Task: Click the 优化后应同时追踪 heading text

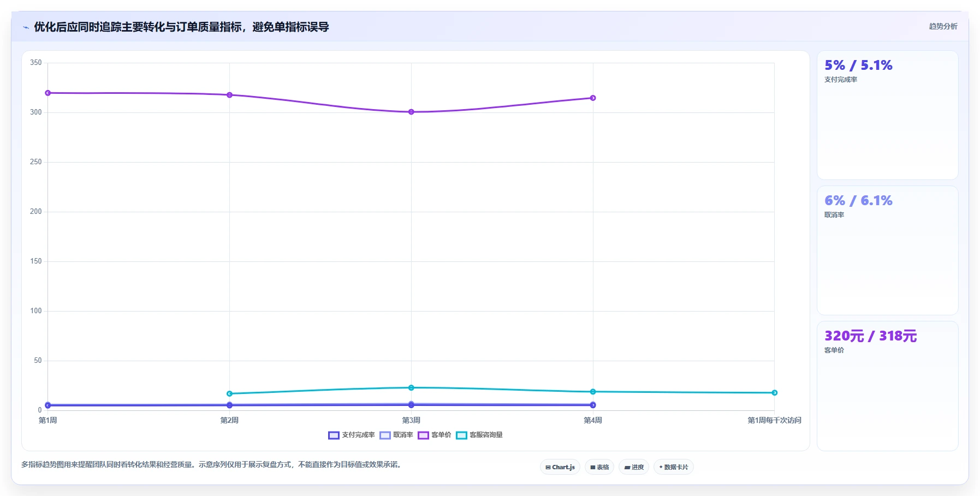Action: coord(181,27)
